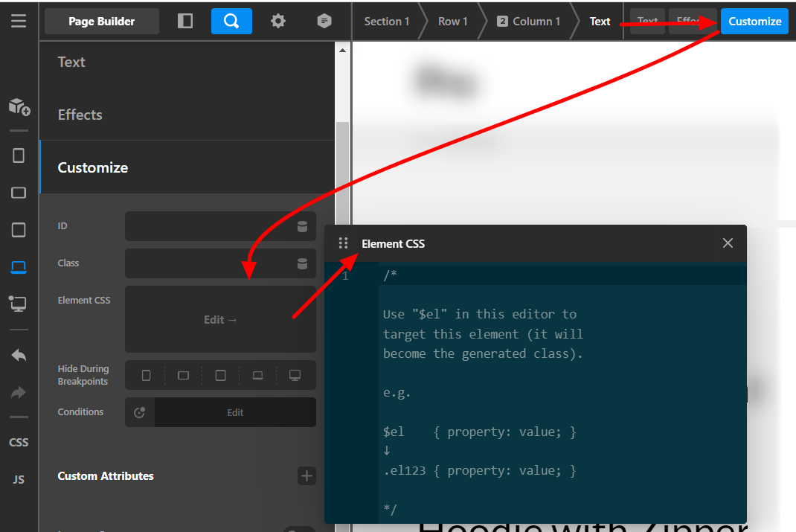796x532 pixels.
Task: Go to Row 1 breadcrumb
Action: pyautogui.click(x=452, y=22)
